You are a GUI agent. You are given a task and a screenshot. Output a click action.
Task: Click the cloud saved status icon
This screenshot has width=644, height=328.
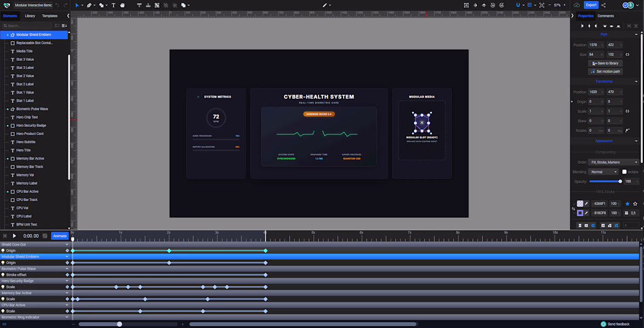[577, 5]
